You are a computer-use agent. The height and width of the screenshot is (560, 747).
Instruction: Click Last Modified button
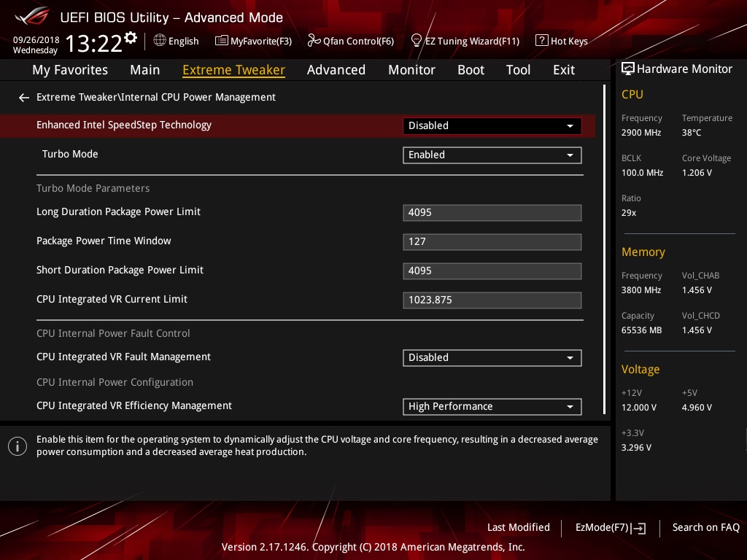[519, 528]
